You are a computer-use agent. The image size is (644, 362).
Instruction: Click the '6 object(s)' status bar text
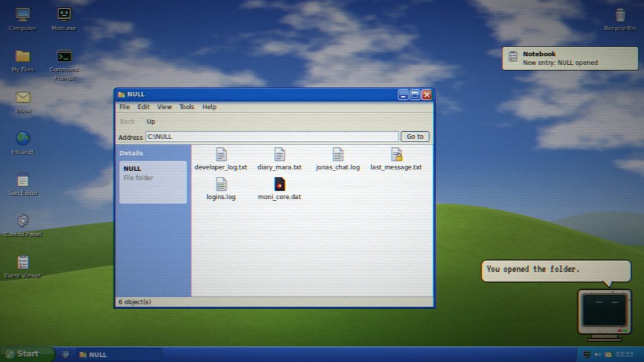(135, 302)
